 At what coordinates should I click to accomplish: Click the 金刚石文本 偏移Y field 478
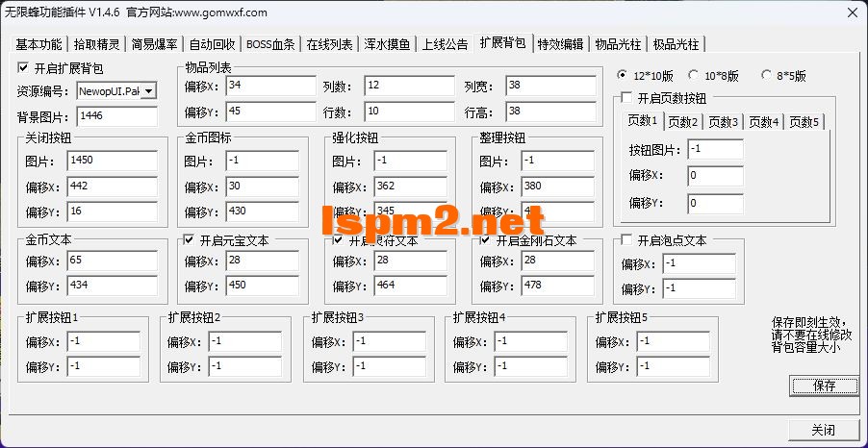[558, 286]
